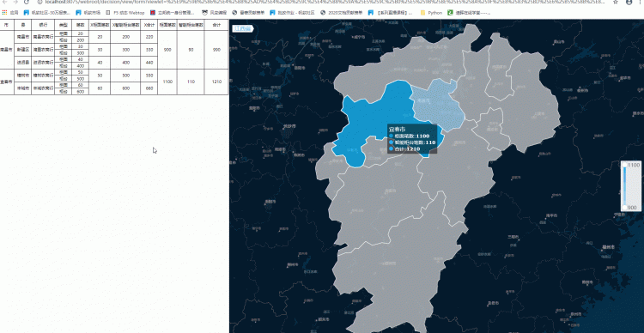Bookmark this page with the star icon

[616, 2]
